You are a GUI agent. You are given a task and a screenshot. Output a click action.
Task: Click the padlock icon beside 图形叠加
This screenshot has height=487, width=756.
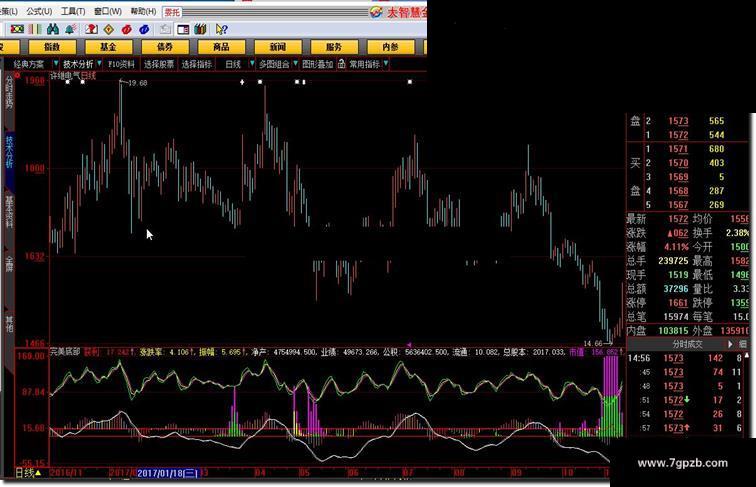pyautogui.click(x=341, y=64)
